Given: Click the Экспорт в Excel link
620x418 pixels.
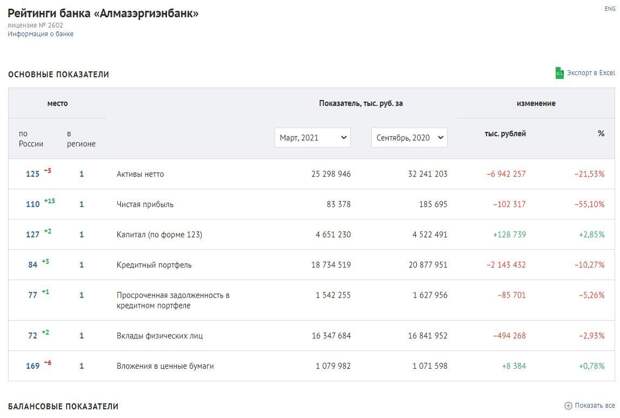Looking at the screenshot, I should click(591, 73).
